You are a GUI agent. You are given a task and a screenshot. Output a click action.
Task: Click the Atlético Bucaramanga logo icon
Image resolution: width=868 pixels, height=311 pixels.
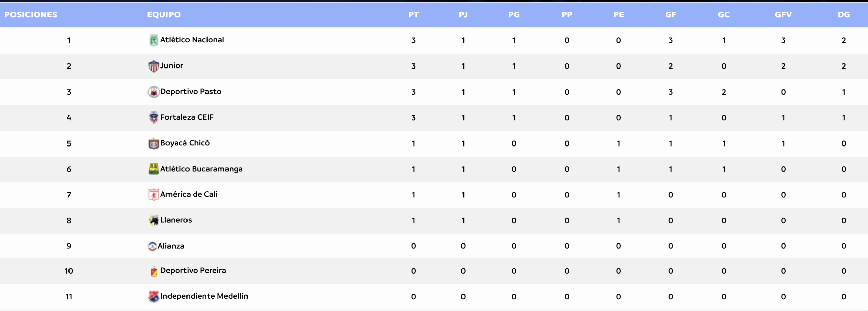pyautogui.click(x=154, y=169)
